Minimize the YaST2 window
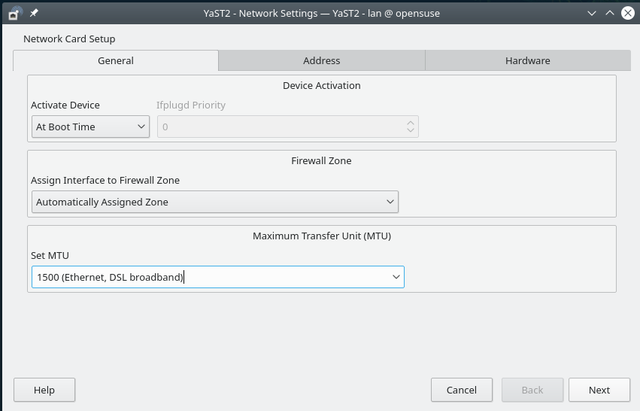Image resolution: width=640 pixels, height=411 pixels. click(x=591, y=13)
